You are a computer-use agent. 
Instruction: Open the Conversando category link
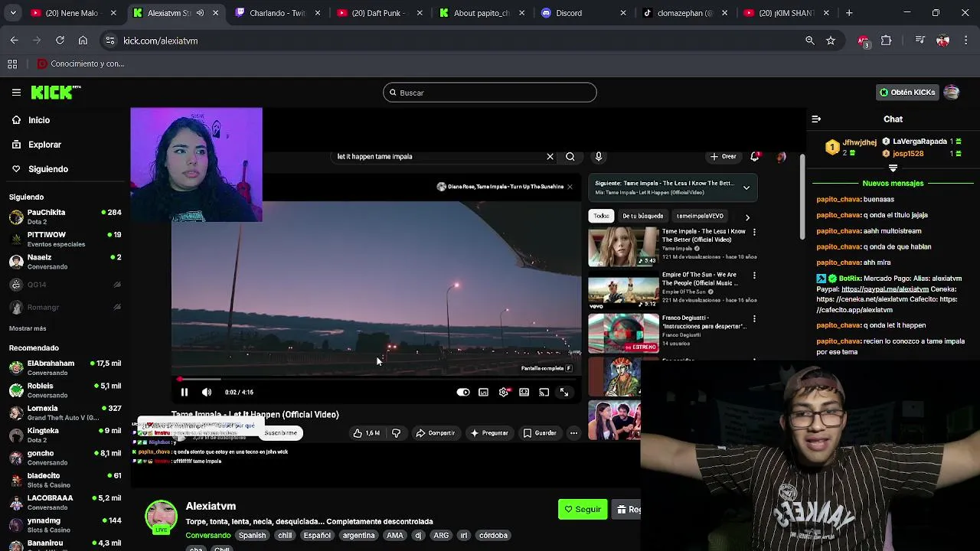coord(207,535)
